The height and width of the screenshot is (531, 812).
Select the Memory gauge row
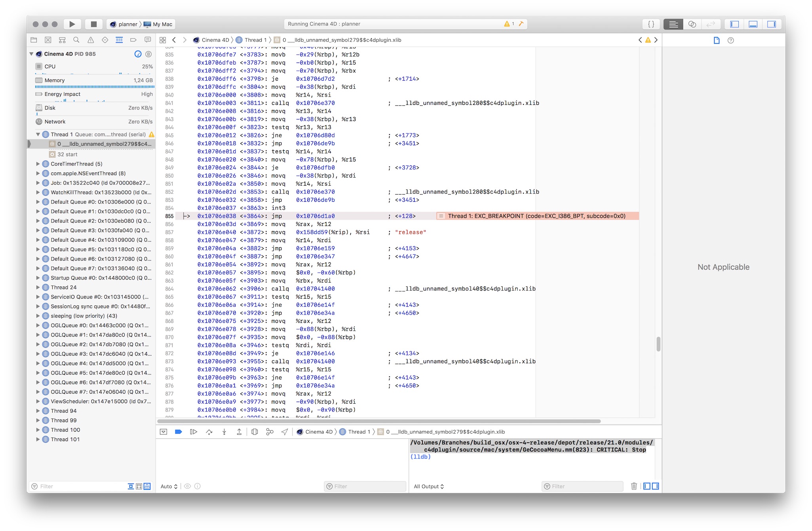point(94,80)
